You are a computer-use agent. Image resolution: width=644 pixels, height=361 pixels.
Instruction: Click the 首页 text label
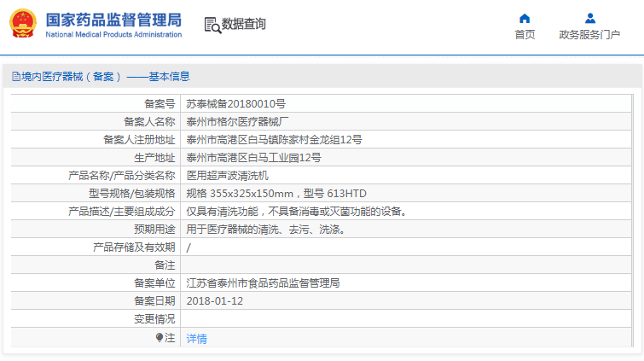click(525, 34)
